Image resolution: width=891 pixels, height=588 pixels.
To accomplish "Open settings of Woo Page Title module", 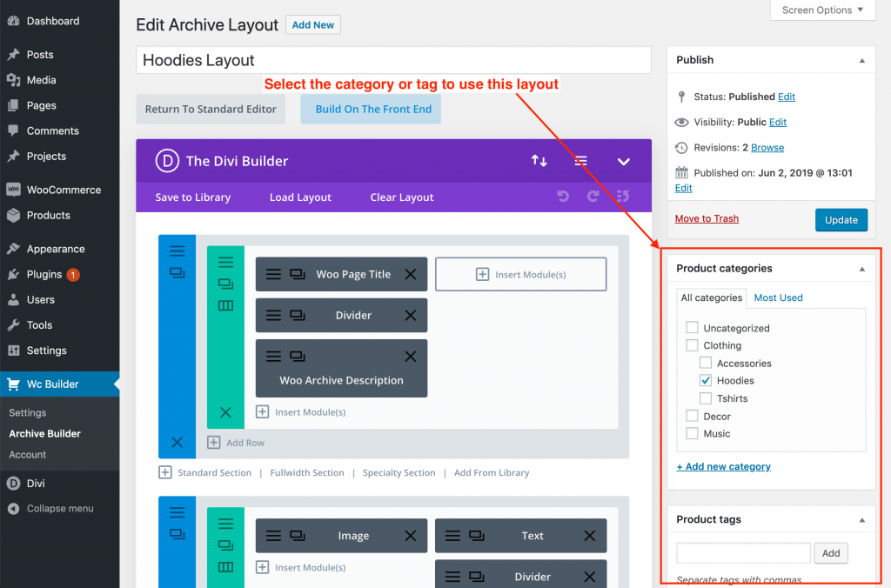I will [273, 274].
